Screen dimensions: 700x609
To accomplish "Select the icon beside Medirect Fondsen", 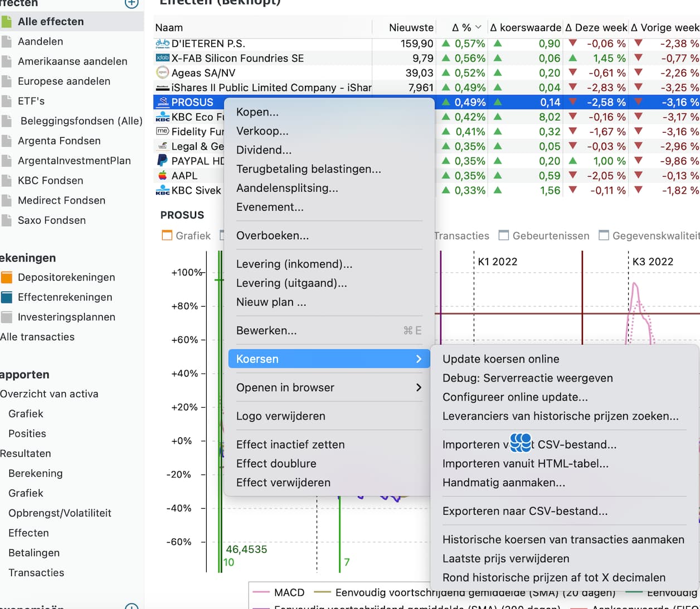I will pos(6,200).
